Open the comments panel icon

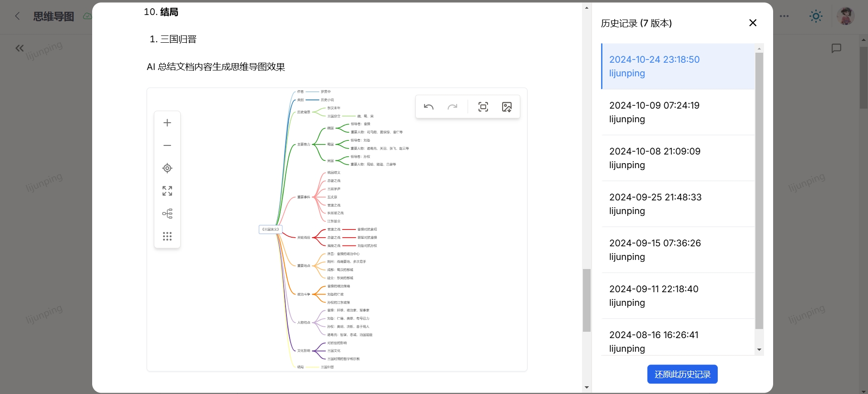click(836, 48)
